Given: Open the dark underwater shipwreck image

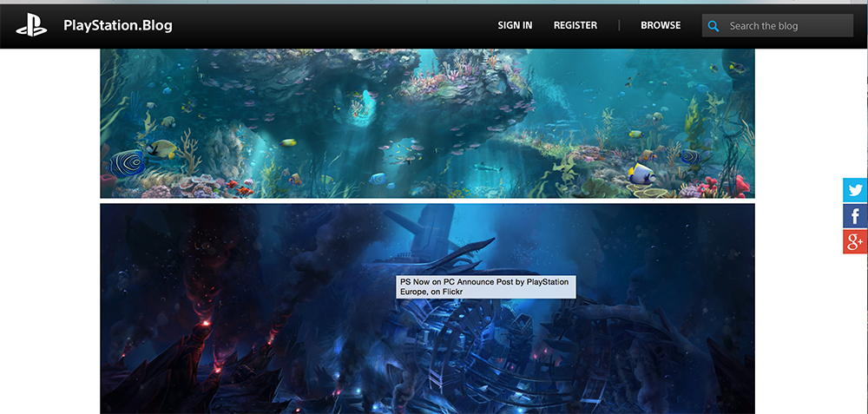Looking at the screenshot, I should tap(427, 309).
